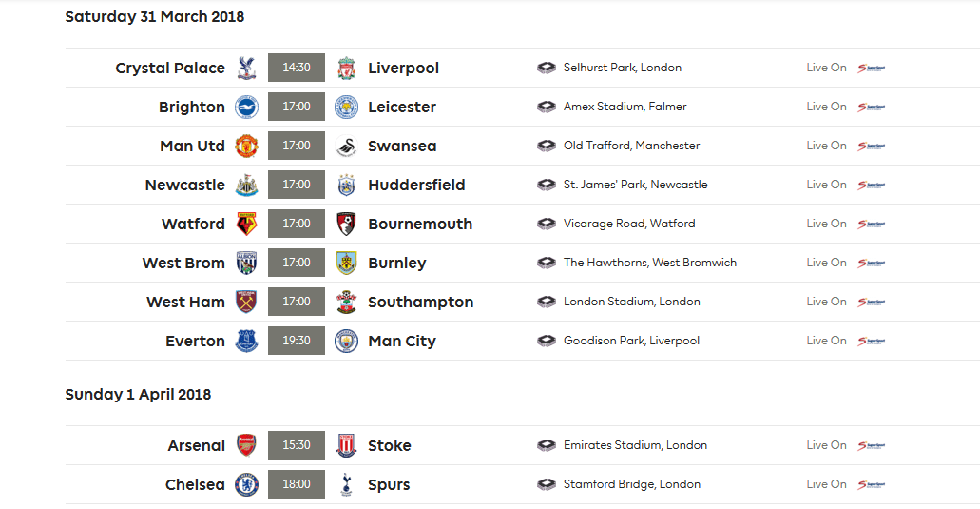This screenshot has width=980, height=509.
Task: Select the Watford club crest
Action: 246,224
